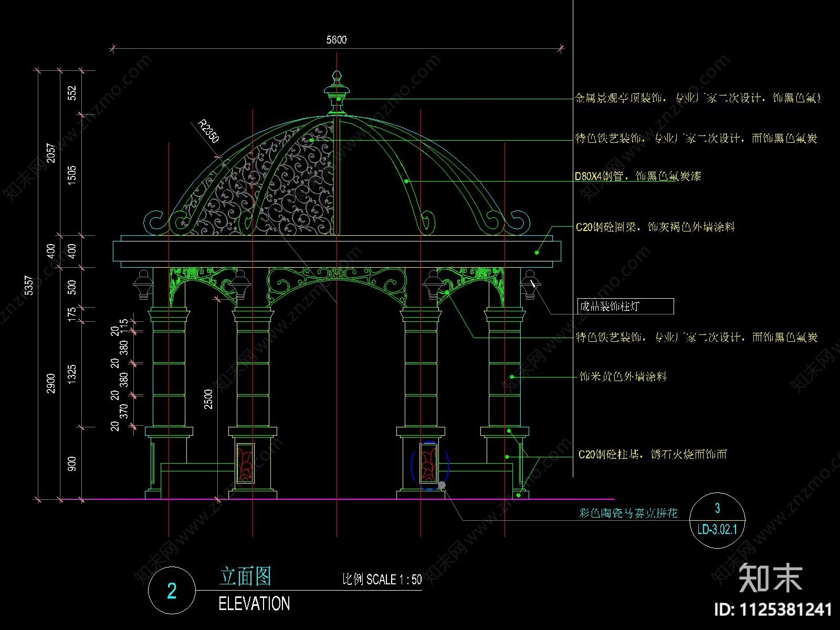840x630 pixels.
Task: Select the 175 capital dimension text
Action: (x=72, y=314)
